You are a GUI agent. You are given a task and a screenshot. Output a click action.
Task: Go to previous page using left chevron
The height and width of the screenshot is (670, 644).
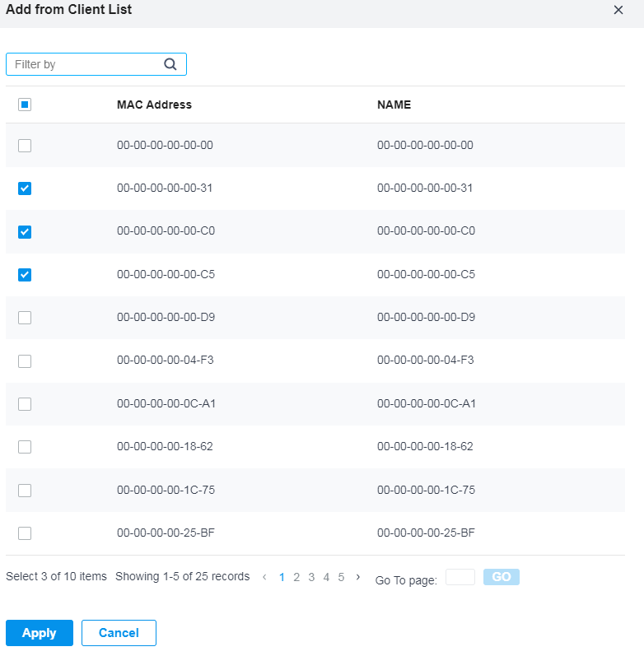[x=264, y=577]
